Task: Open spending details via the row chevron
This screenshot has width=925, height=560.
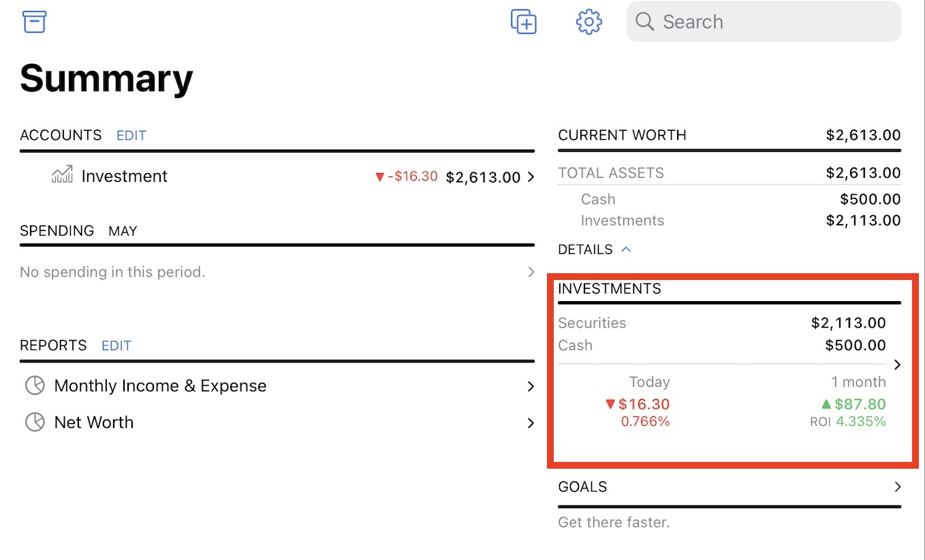Action: click(x=531, y=272)
